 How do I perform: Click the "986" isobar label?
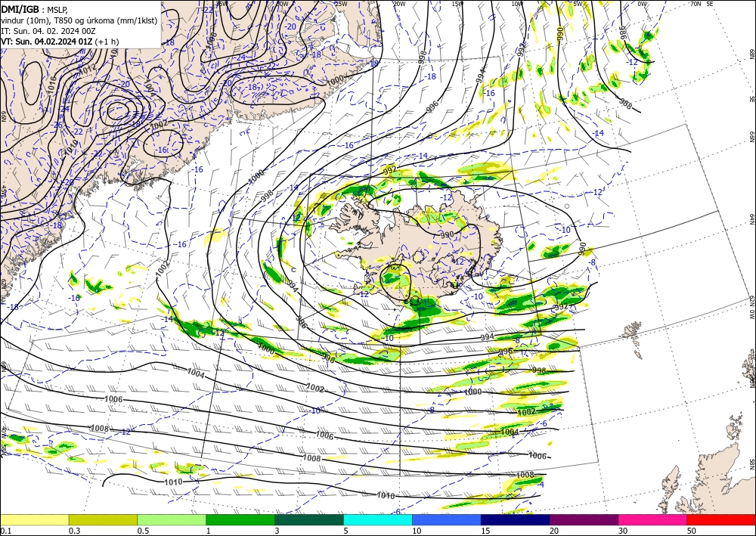tap(622, 33)
